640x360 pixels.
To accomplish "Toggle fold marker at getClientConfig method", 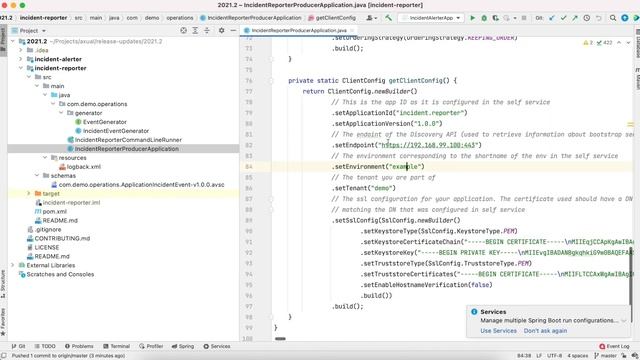I will point(271,81).
